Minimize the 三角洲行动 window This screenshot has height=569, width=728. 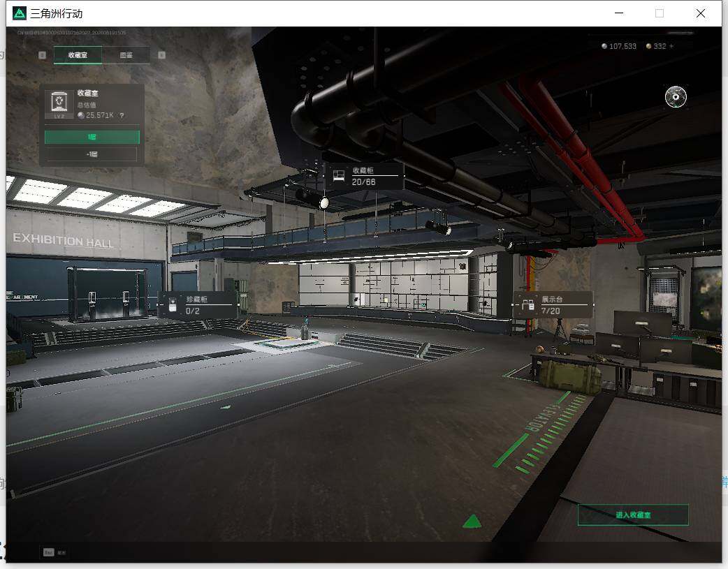[x=619, y=13]
